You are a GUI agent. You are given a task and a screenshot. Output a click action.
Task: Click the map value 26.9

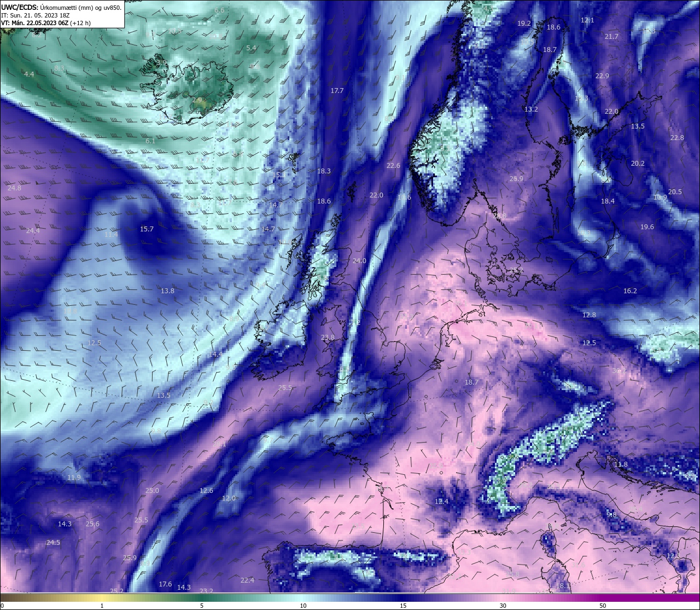[x=516, y=179]
